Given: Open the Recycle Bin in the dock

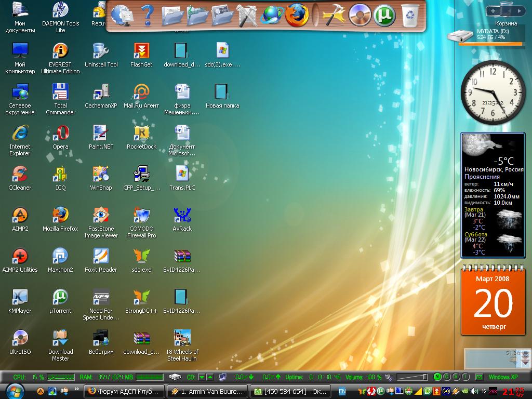Looking at the screenshot, I should point(410,15).
